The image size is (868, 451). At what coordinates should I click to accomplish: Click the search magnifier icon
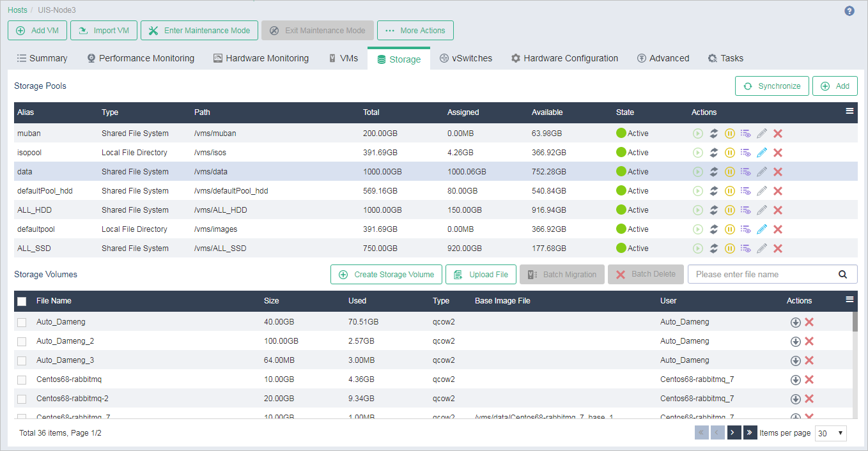843,275
